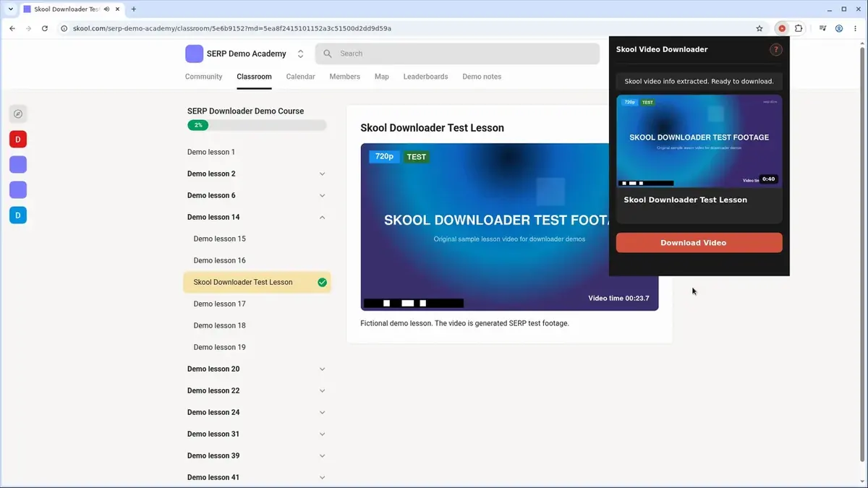Open the Skool Downloader extension icon
Image resolution: width=868 pixels, height=488 pixels.
pos(781,28)
